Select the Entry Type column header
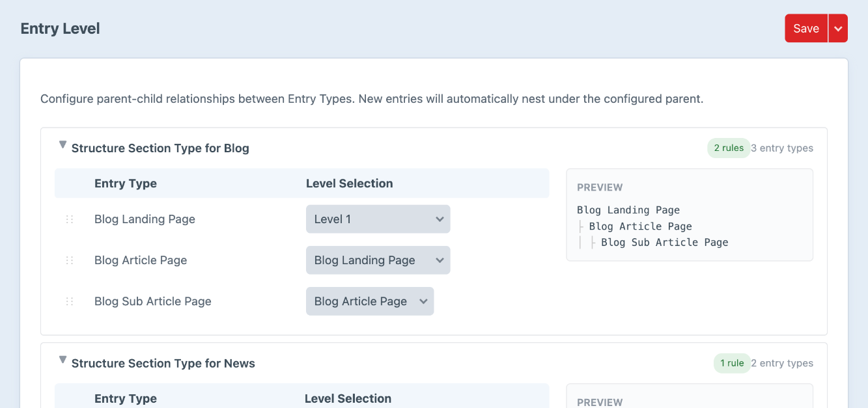 tap(125, 183)
